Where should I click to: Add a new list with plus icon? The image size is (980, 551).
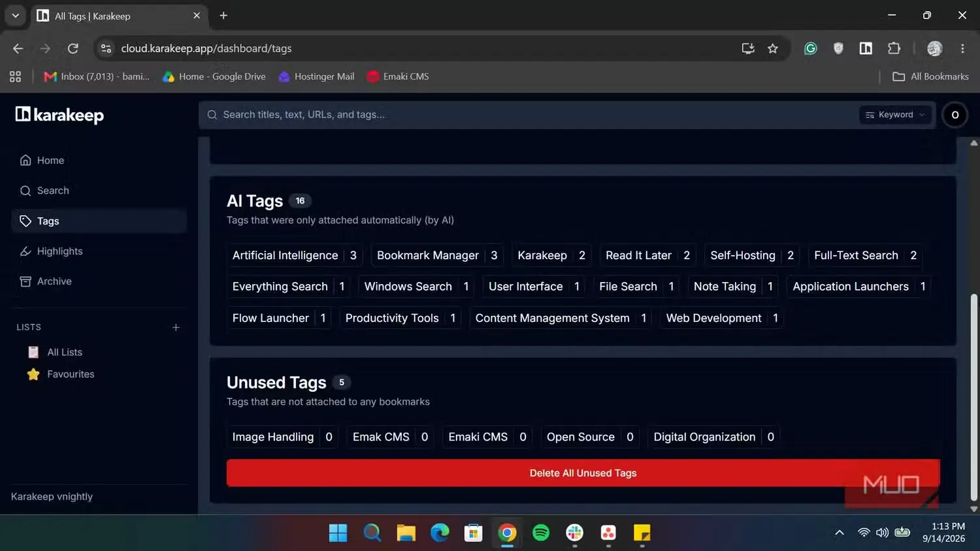(176, 327)
